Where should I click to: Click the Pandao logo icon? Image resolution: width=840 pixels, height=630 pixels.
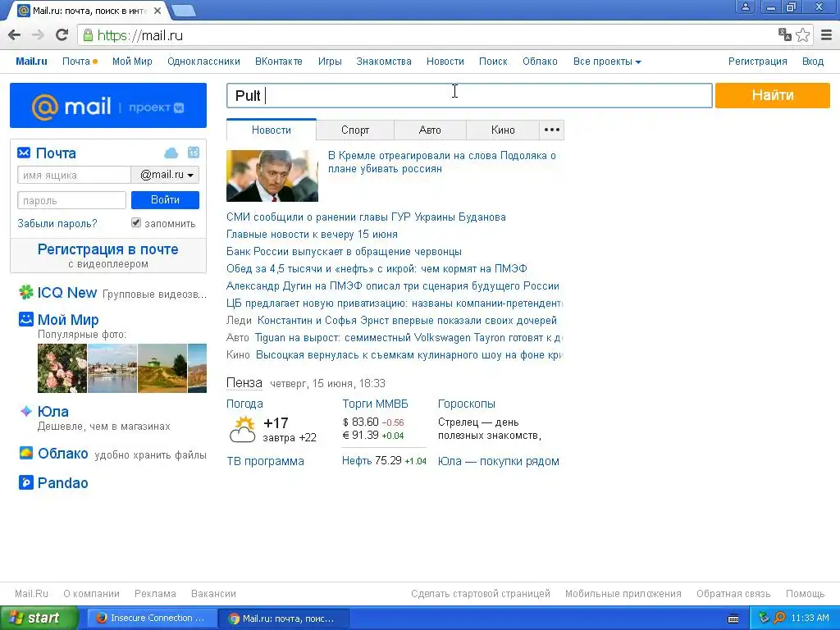click(25, 482)
